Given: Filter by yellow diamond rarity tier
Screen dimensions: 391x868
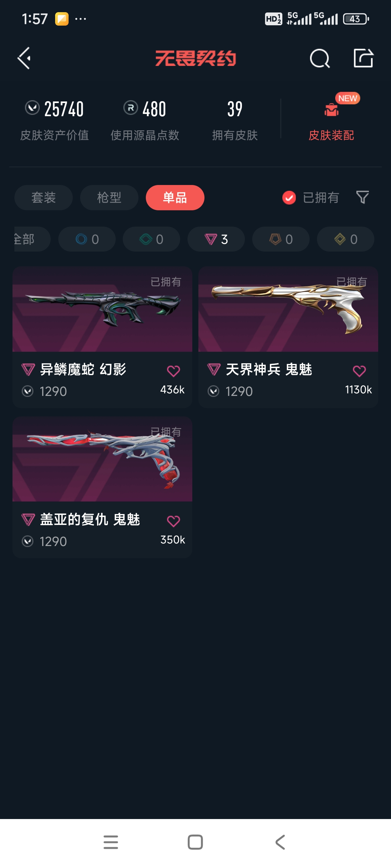Looking at the screenshot, I should click(x=345, y=239).
